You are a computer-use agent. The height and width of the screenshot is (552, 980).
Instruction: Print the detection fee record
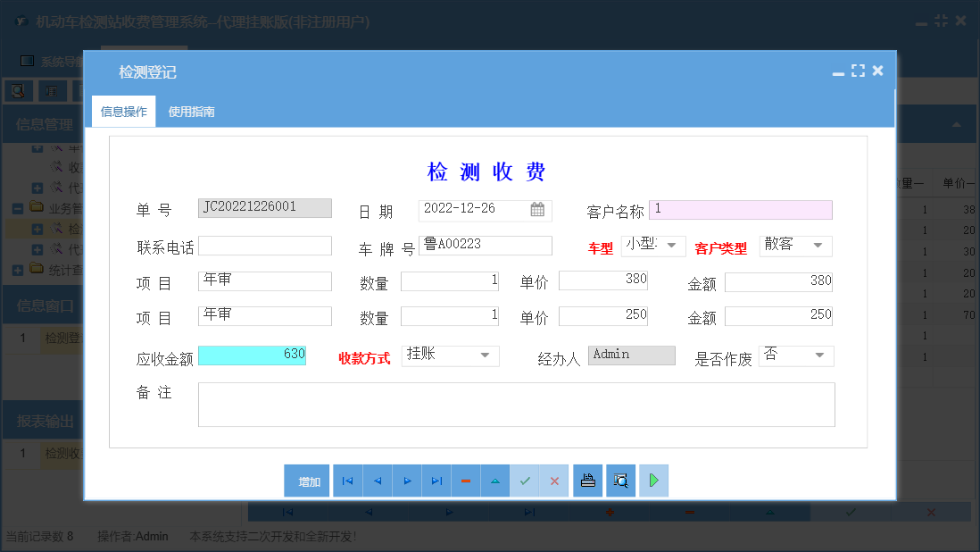588,481
